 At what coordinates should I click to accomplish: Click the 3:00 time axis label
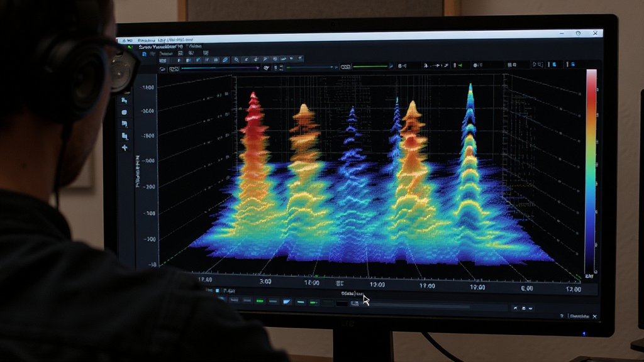click(x=265, y=282)
